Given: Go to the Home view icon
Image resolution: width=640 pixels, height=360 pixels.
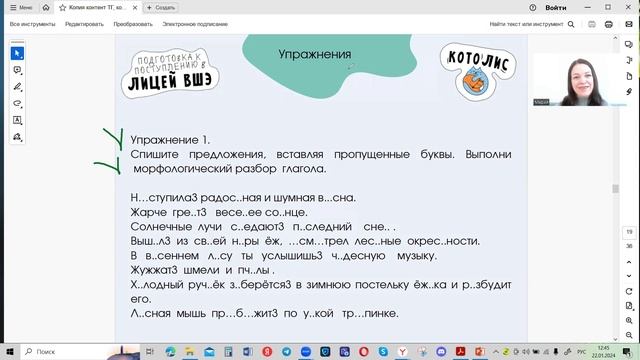Looking at the screenshot, I should click(46, 7).
